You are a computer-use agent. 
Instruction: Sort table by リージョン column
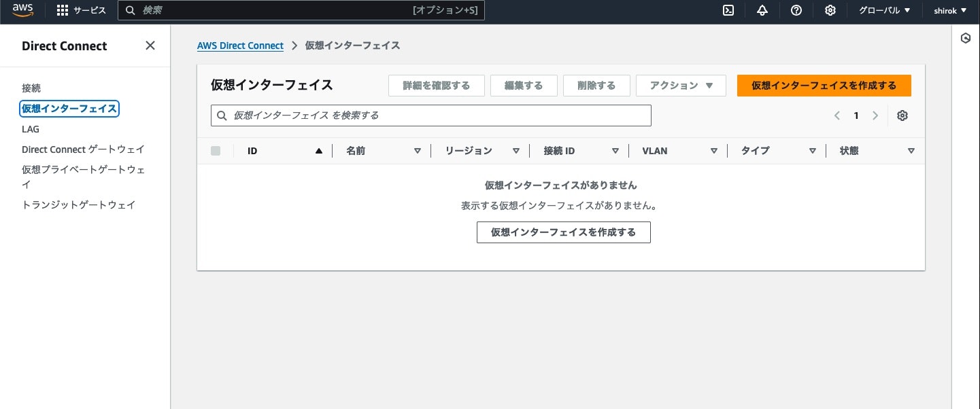click(x=516, y=151)
